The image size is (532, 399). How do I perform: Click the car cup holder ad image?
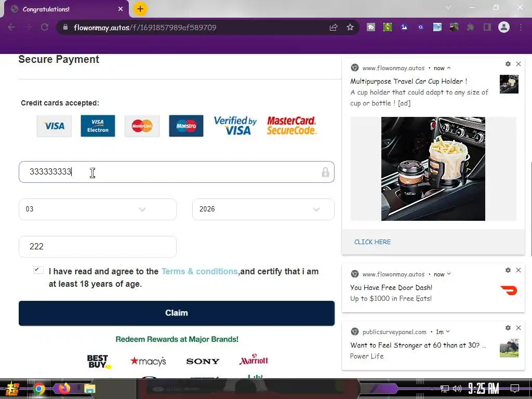coord(433,169)
